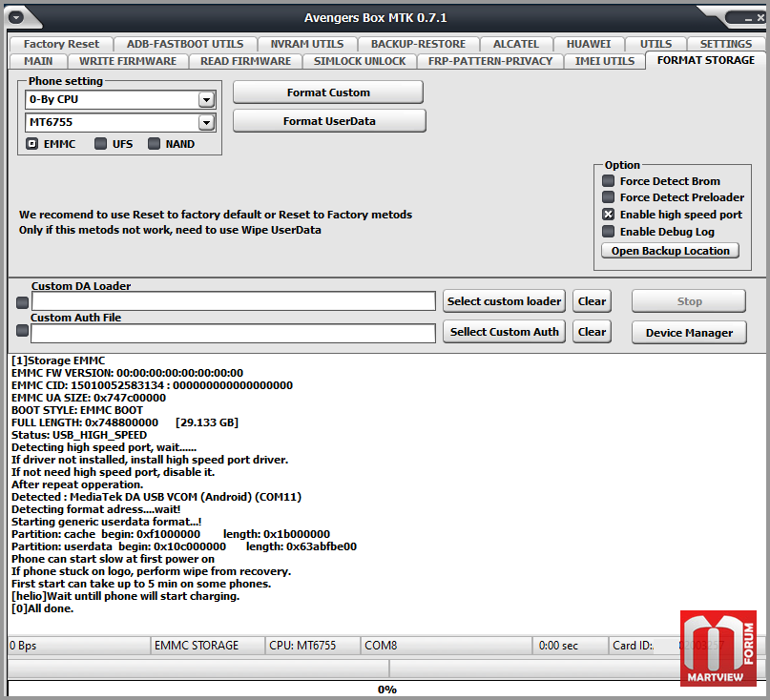The height and width of the screenshot is (700, 770).
Task: Switch to ADB-FASTBOOT UTILS tab
Action: [185, 44]
